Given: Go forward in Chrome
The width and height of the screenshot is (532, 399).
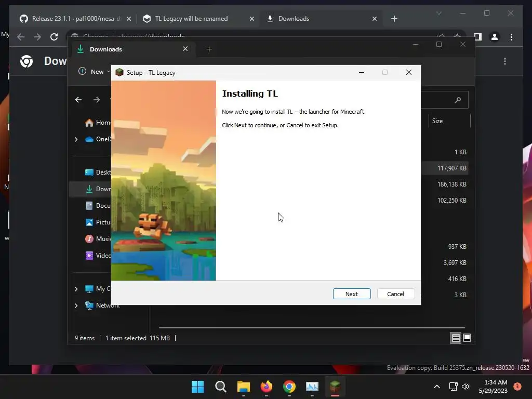Looking at the screenshot, I should [37, 37].
